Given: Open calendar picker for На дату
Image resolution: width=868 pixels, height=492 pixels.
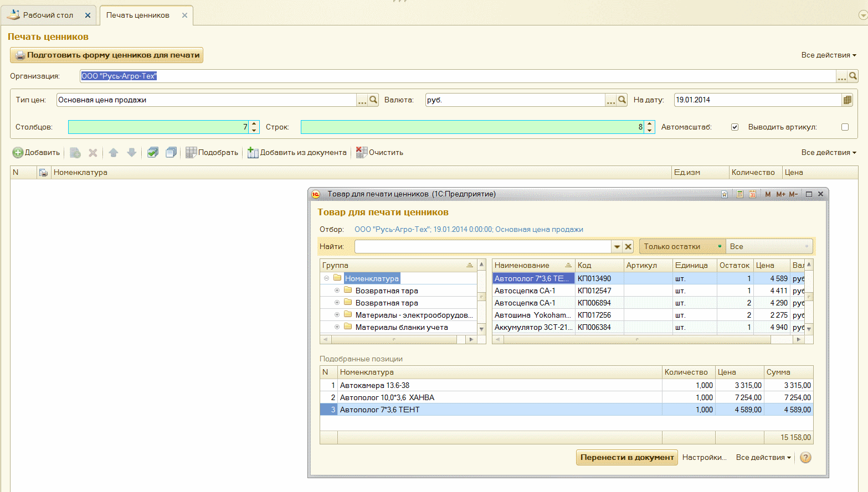Looking at the screenshot, I should pyautogui.click(x=848, y=100).
